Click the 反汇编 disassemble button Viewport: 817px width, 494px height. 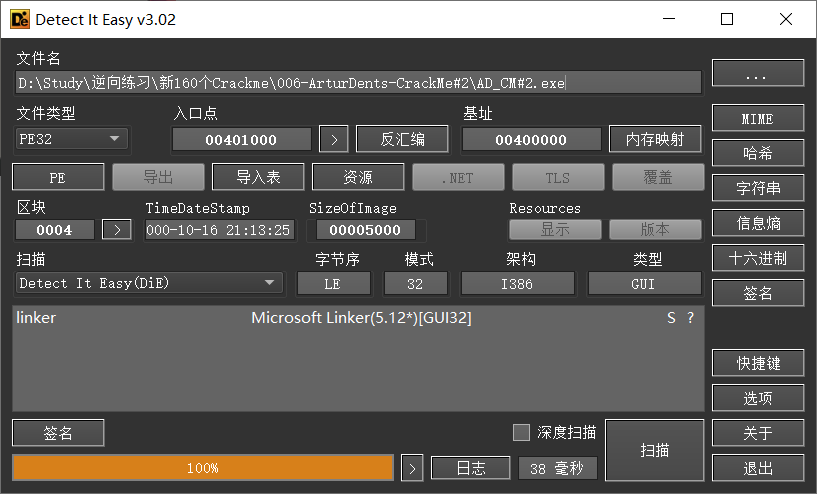(402, 140)
